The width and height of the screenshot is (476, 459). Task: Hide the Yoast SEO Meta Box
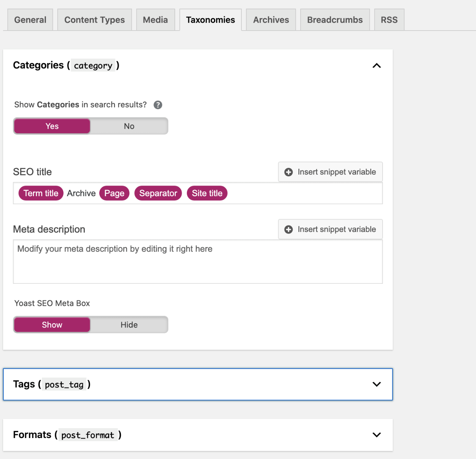129,325
